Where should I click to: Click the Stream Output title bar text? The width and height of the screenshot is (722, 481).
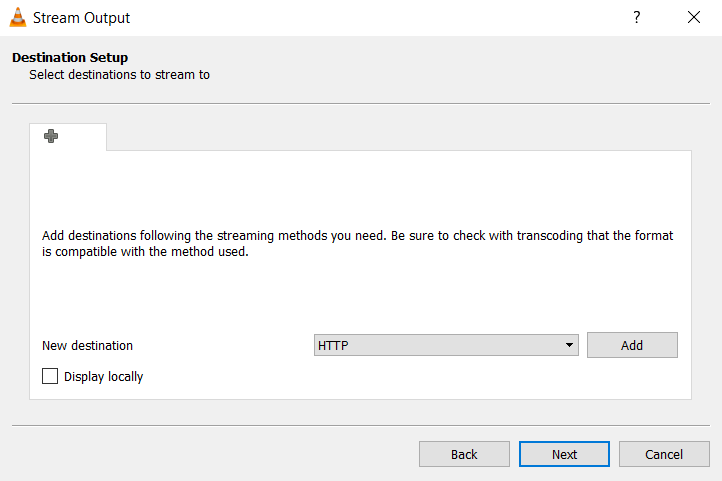81,18
